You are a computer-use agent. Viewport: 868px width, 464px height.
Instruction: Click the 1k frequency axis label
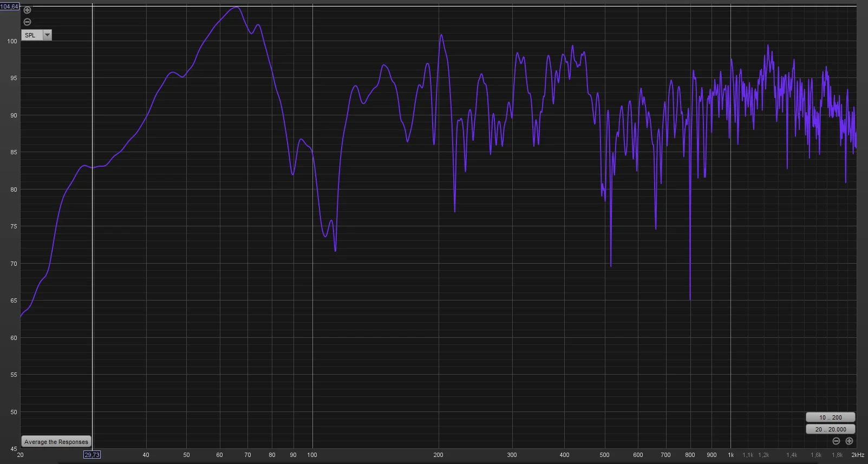pos(730,455)
